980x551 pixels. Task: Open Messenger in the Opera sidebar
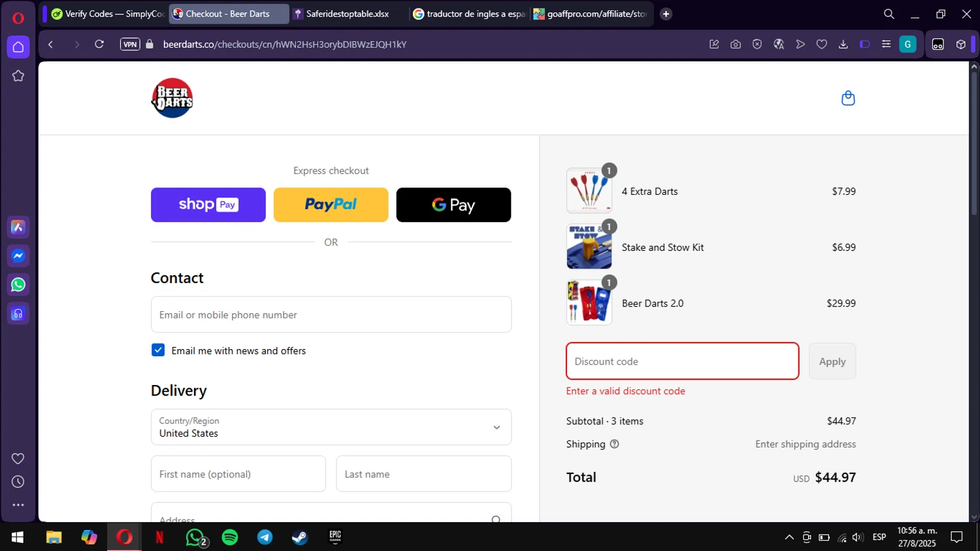[18, 256]
